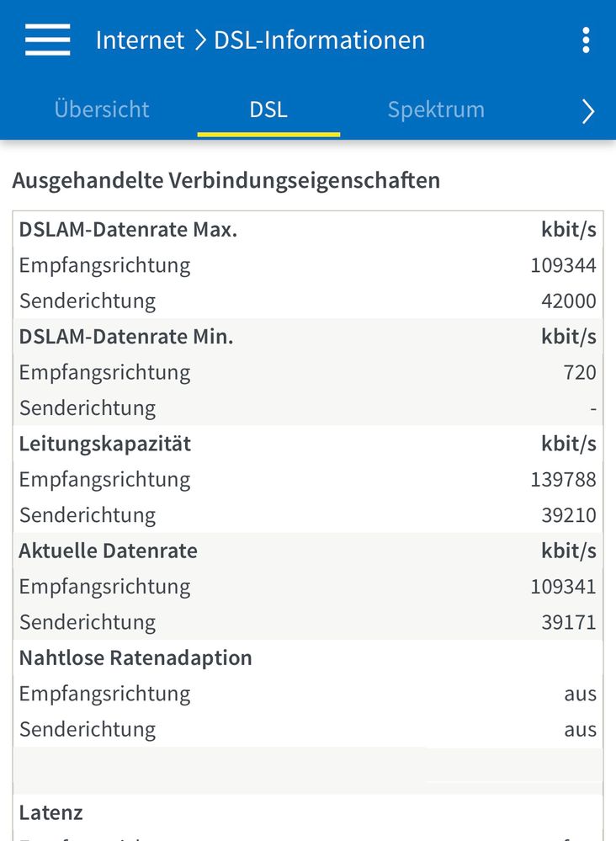Switch to the Übersicht tab
Screen dimensions: 616x841
pos(101,109)
